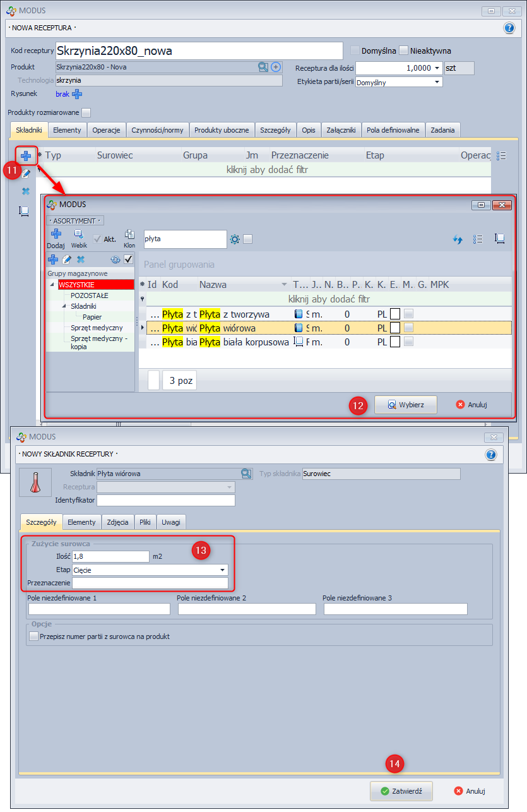Viewport: 527px width, 812px height.
Task: Open the help icon in Nowa receptura window
Action: point(509,28)
